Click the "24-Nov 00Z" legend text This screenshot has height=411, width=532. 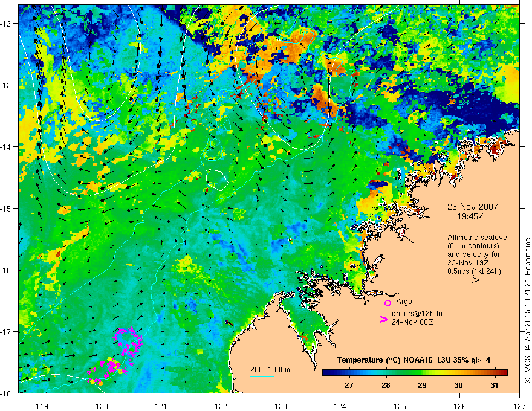pos(412,322)
